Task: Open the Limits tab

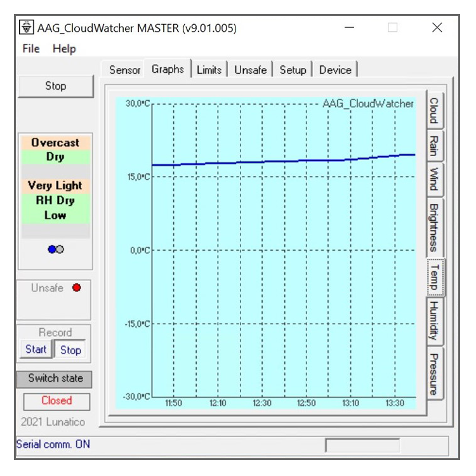Action: tap(209, 70)
